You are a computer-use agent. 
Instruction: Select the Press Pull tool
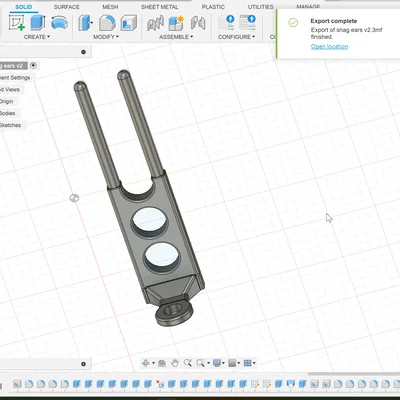pyautogui.click(x=86, y=23)
